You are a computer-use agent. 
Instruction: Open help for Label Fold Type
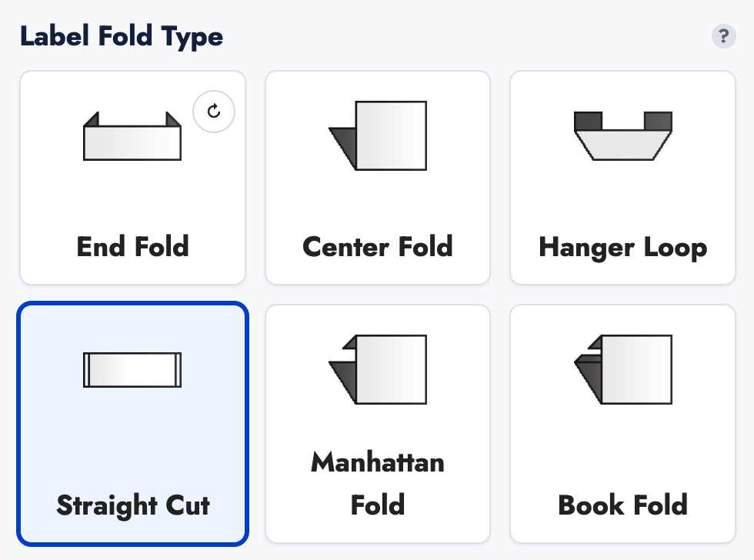(x=723, y=36)
